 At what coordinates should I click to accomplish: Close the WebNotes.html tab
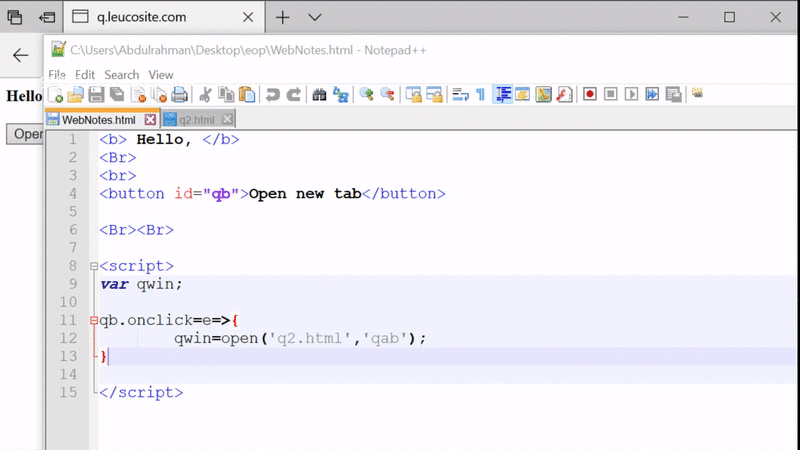pyautogui.click(x=150, y=120)
